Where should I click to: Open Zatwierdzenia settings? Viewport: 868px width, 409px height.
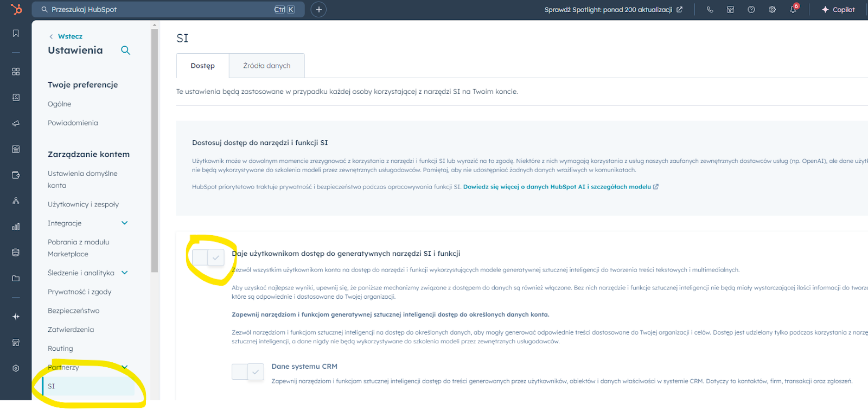click(x=71, y=330)
